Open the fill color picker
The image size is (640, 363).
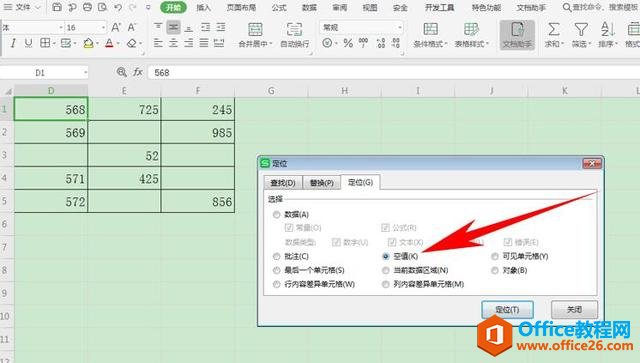[x=89, y=43]
